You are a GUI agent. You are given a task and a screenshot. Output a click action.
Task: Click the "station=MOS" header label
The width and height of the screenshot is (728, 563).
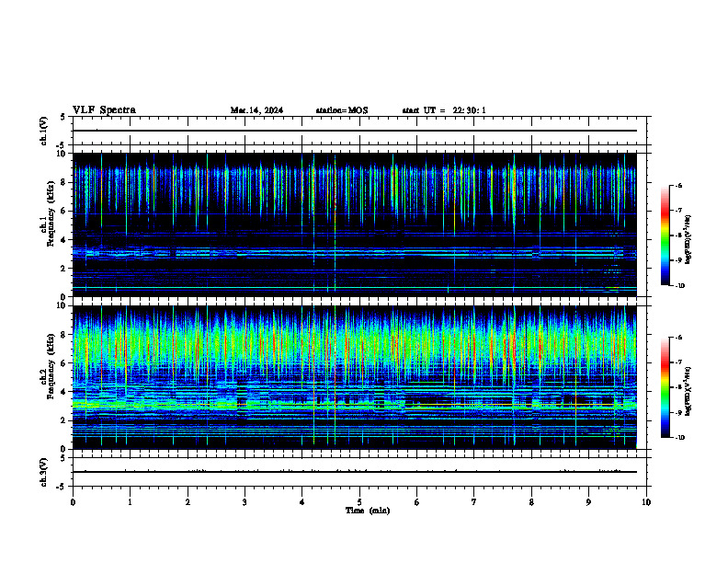click(x=342, y=110)
